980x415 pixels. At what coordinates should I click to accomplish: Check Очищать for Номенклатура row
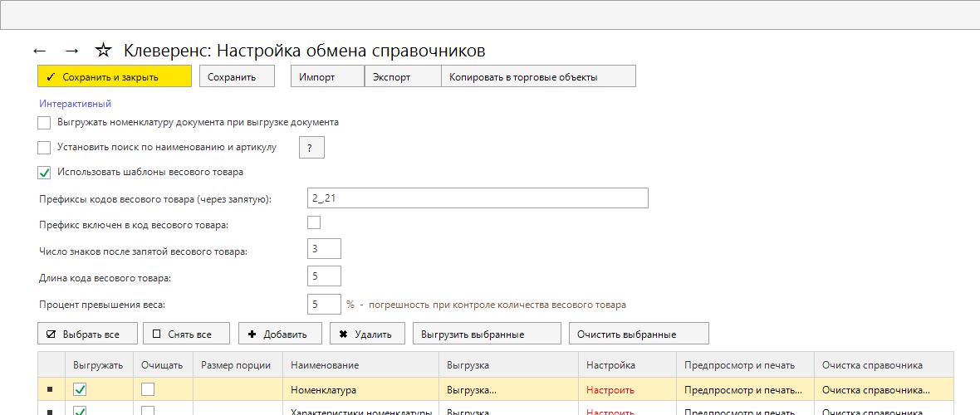point(148,389)
